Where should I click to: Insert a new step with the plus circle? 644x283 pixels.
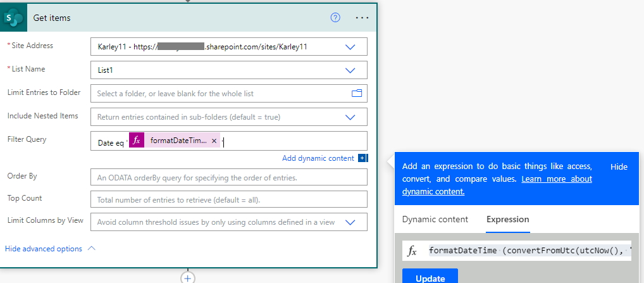pyautogui.click(x=188, y=278)
